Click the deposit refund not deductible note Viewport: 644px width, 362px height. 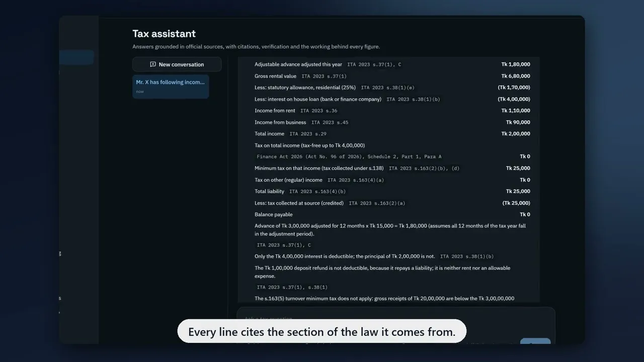coord(382,272)
